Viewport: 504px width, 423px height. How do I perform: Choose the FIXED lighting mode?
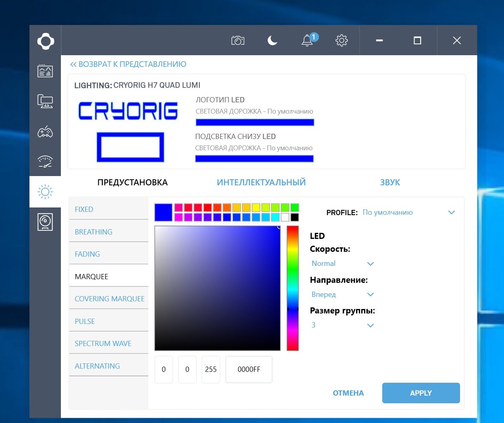pyautogui.click(x=109, y=209)
